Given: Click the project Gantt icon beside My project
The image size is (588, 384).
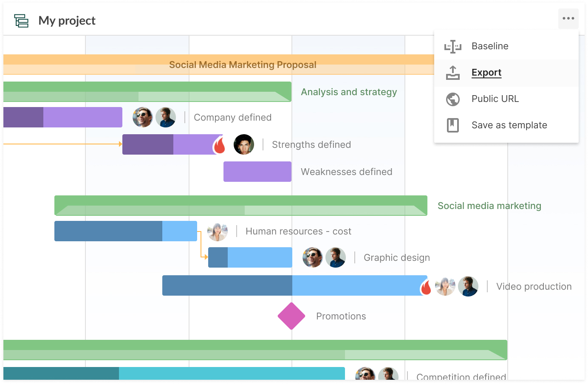Looking at the screenshot, I should pyautogui.click(x=21, y=20).
